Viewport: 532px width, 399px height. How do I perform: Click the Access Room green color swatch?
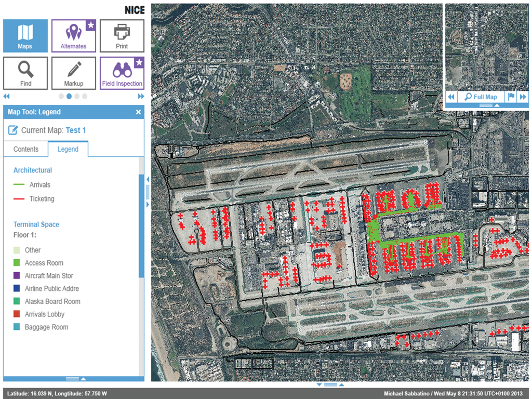(18, 263)
